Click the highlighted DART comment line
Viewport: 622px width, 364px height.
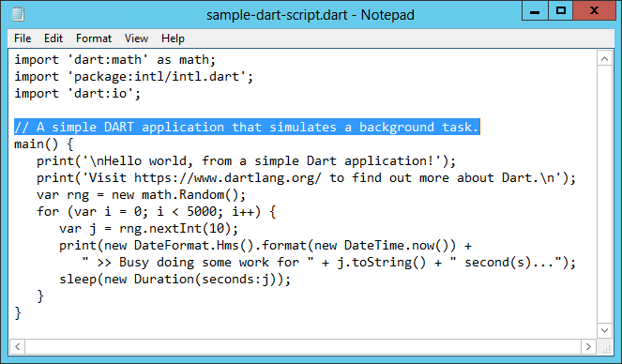click(x=247, y=127)
